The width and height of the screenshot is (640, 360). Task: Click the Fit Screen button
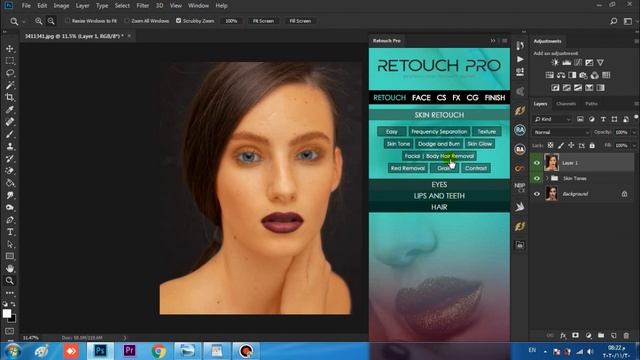point(263,21)
